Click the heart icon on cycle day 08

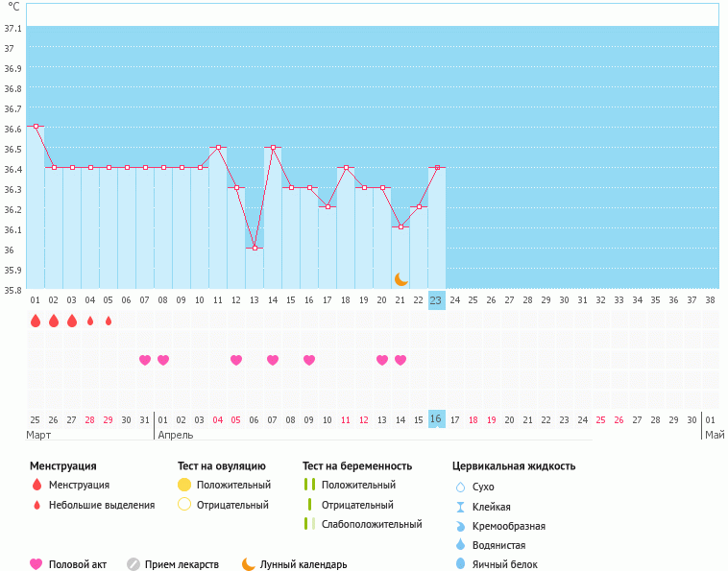[163, 360]
